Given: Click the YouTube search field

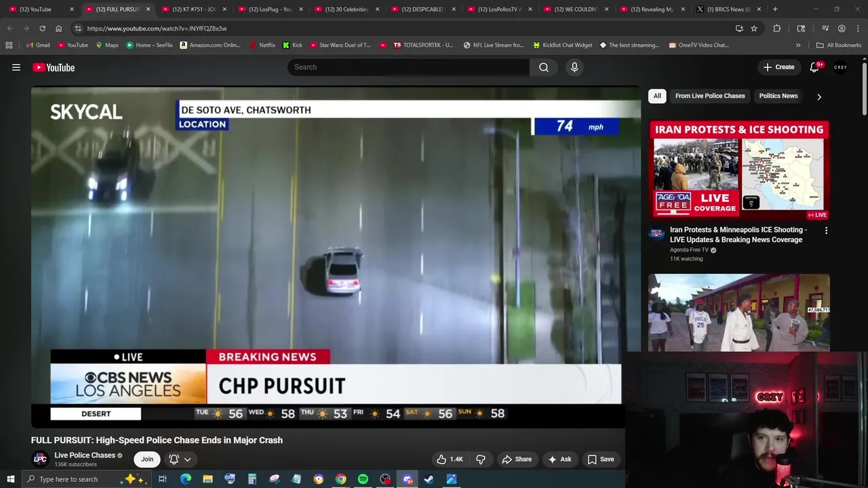Looking at the screenshot, I should click(x=408, y=67).
